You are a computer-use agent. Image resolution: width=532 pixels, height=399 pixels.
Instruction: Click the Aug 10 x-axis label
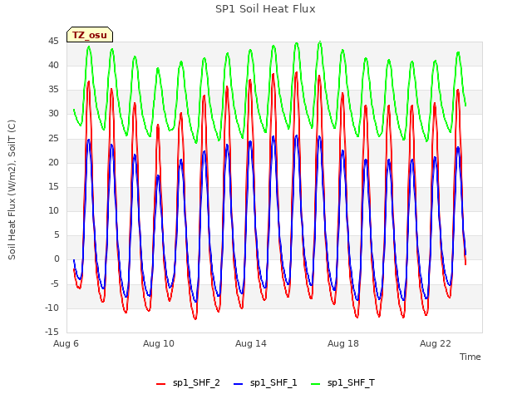pos(159,343)
